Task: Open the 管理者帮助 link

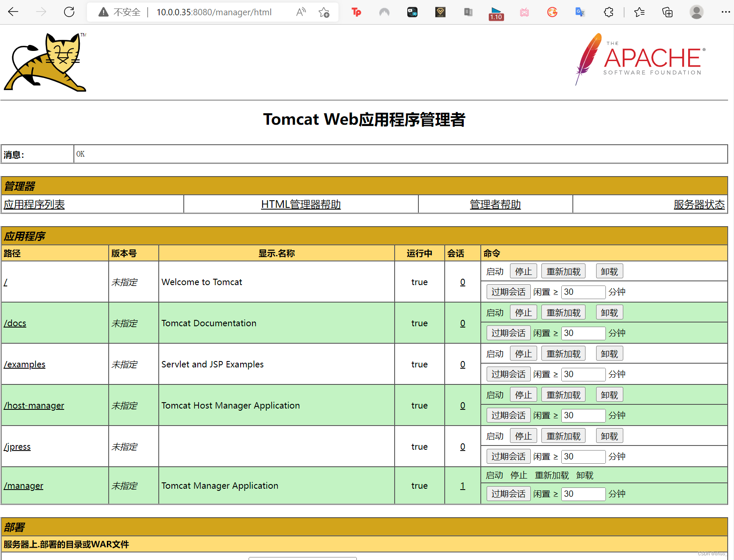Action: click(x=495, y=204)
